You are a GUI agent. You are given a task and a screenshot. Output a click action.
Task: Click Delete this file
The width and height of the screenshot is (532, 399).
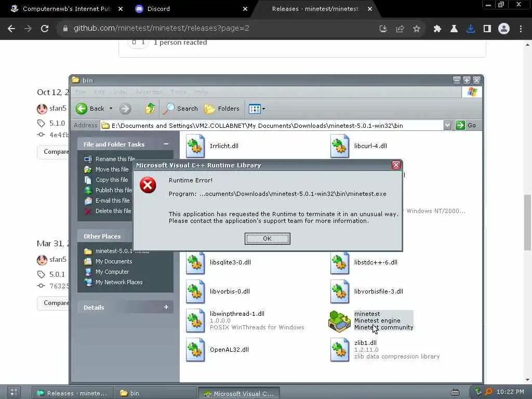(113, 211)
